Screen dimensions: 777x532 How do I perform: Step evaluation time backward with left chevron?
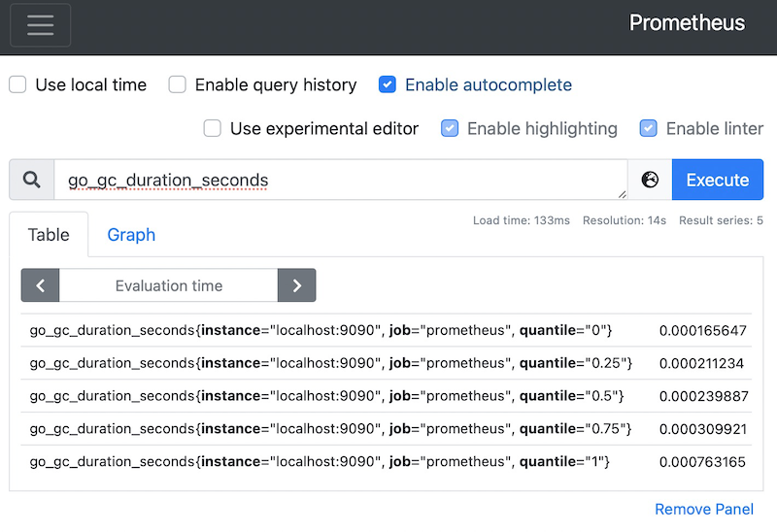point(40,285)
